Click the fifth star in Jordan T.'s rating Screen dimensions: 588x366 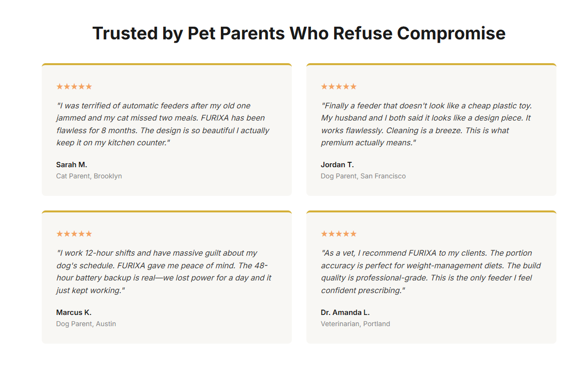353,87
